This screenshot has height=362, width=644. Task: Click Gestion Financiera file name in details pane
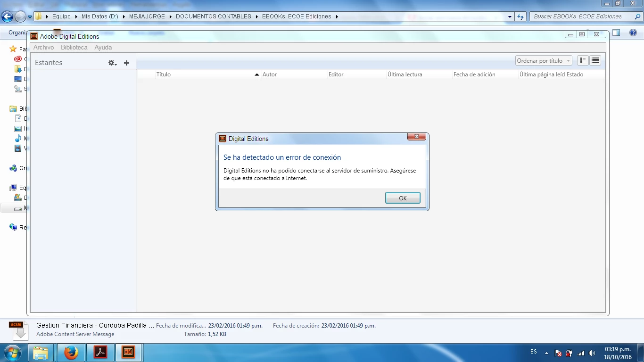click(95, 325)
